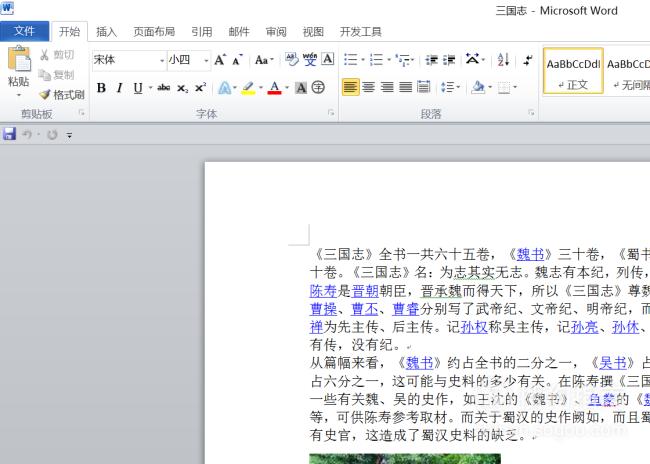Click the Paste clipboard icon
This screenshot has height=464, width=650.
tap(19, 58)
